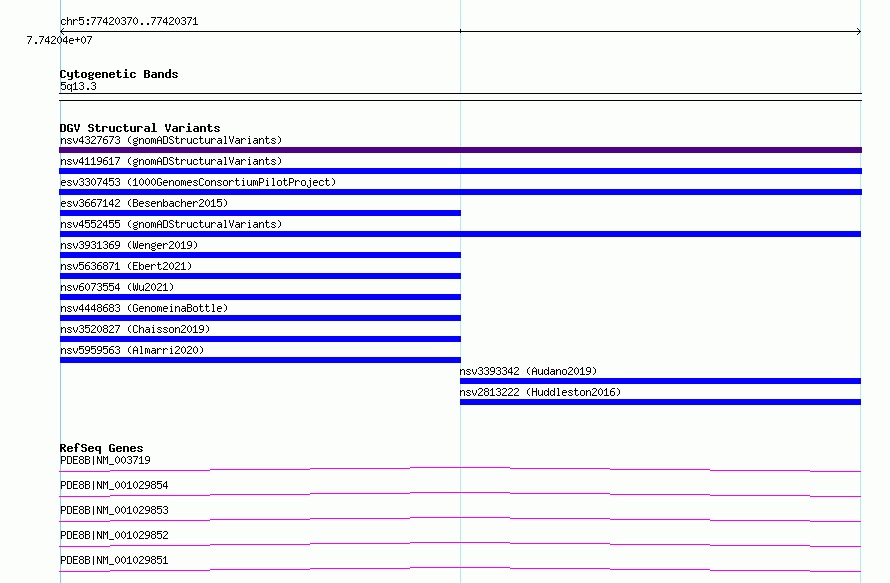This screenshot has height=583, width=890.
Task: Click the magenta line of PDE8B|NM_001029853
Action: click(460, 519)
